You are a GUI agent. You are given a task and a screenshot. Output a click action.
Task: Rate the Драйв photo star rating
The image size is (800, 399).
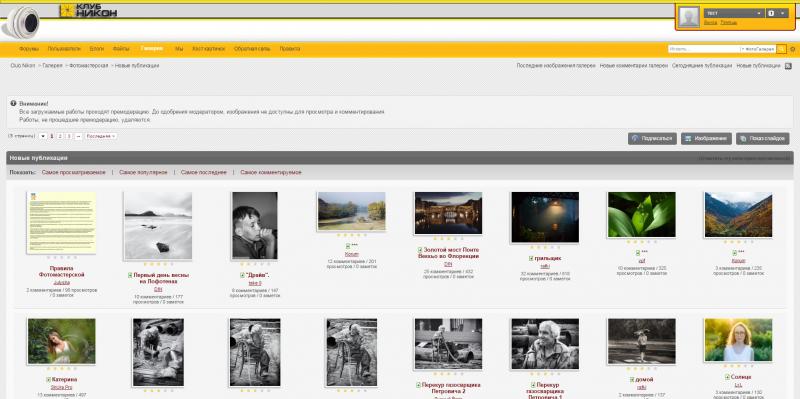pos(255,264)
